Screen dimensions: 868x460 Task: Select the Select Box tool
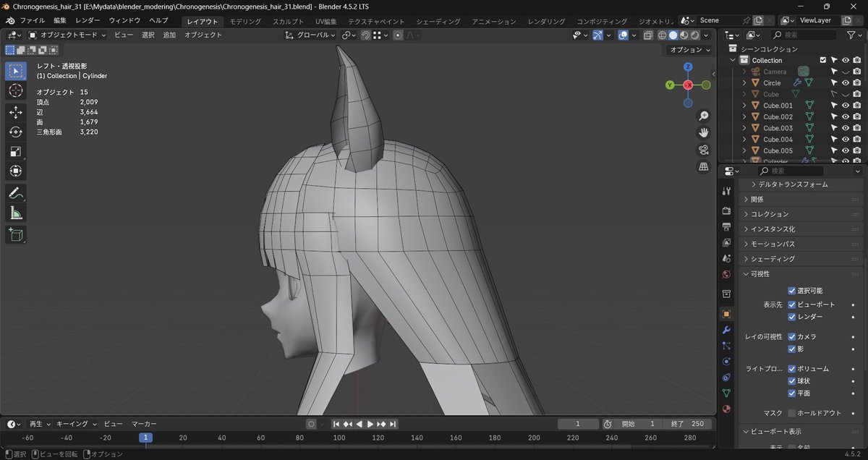click(16, 71)
